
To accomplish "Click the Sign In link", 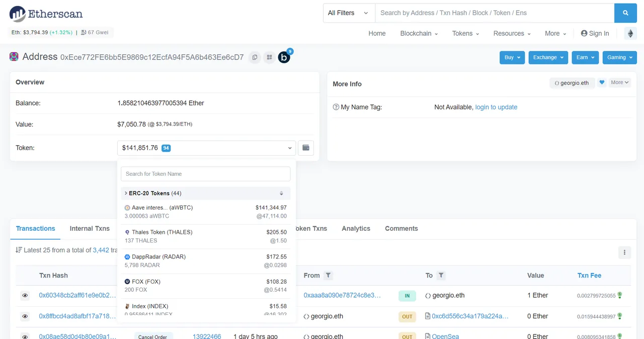I will coord(595,33).
